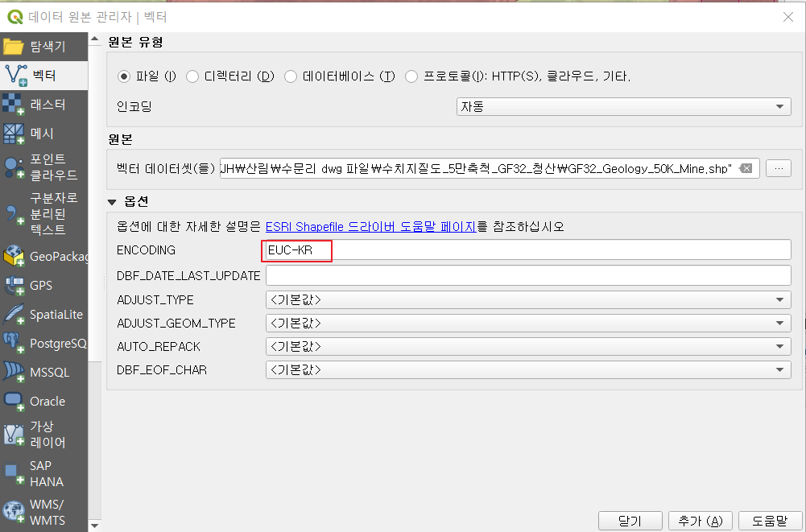Open the 메시 mesh source icon
The image size is (806, 532).
[x=13, y=133]
